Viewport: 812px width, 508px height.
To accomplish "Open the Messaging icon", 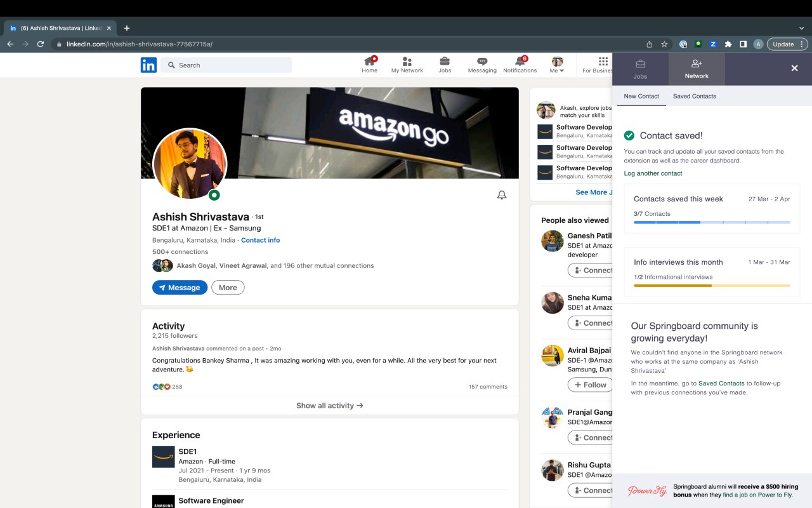I will 482,61.
